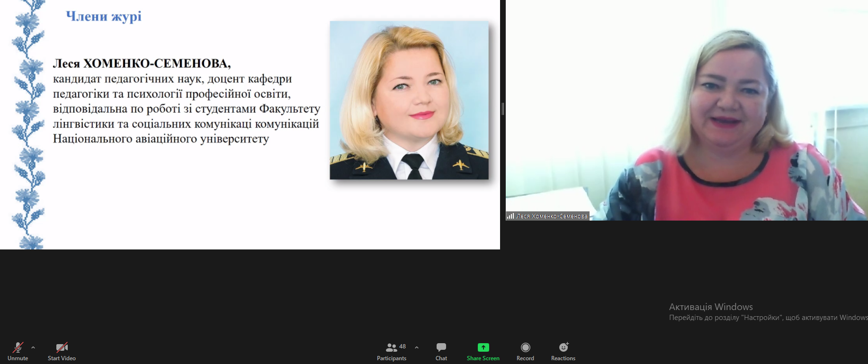This screenshot has width=868, height=364.
Task: Click the Share Screen text label
Action: pyautogui.click(x=483, y=358)
